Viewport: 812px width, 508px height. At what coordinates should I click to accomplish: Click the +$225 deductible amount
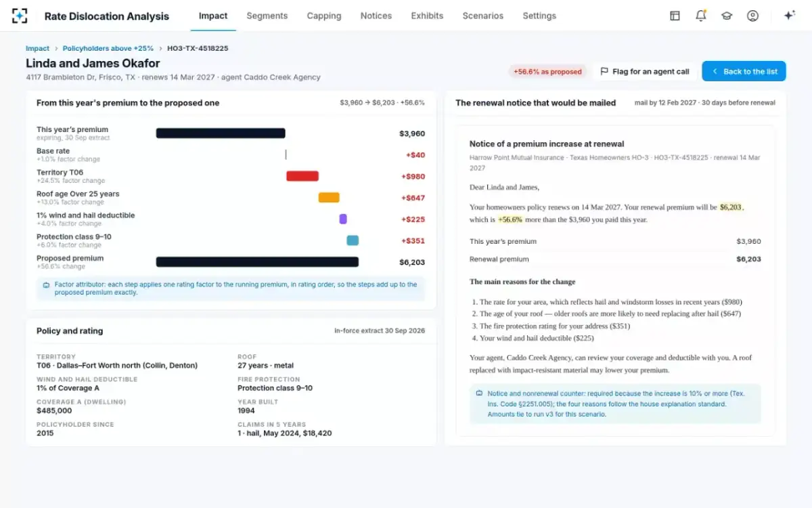(413, 219)
